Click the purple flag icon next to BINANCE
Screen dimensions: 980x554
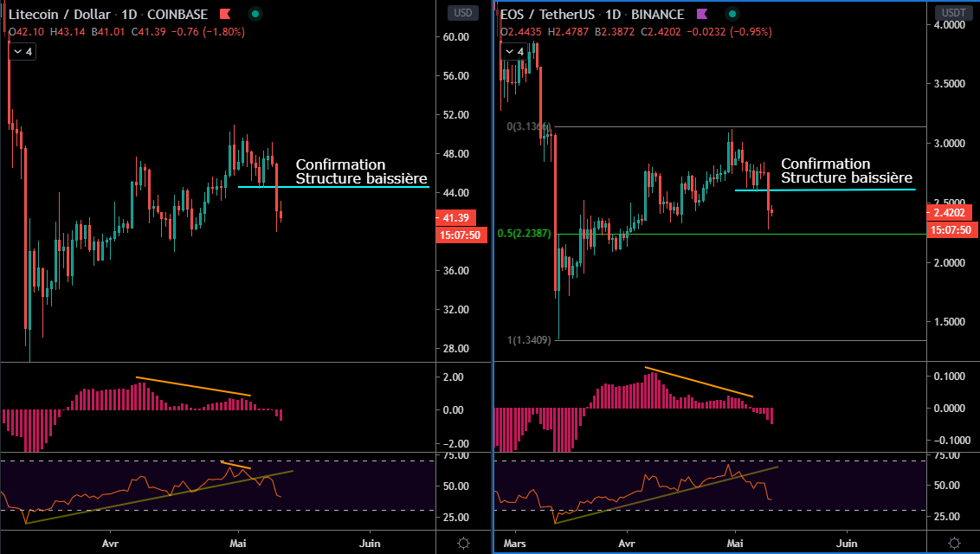coord(702,14)
